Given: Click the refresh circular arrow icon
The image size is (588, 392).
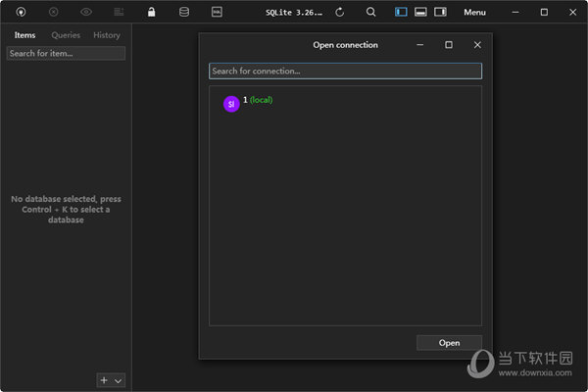Looking at the screenshot, I should coord(340,13).
